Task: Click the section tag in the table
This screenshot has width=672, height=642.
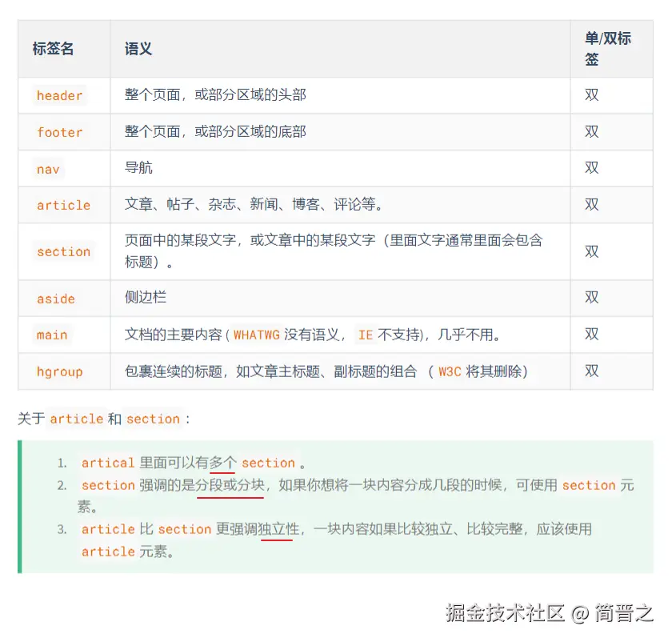Action: tap(63, 251)
